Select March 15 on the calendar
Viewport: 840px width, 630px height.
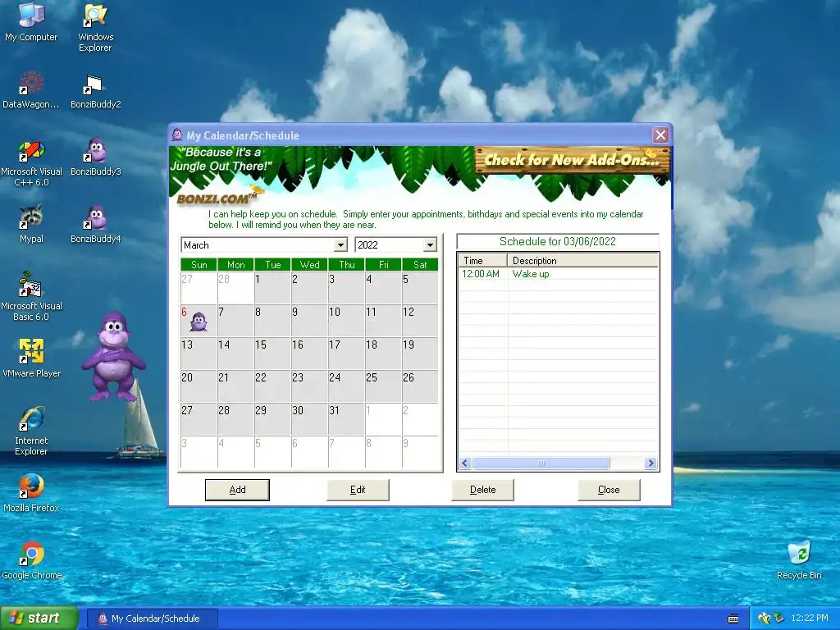coord(272,353)
